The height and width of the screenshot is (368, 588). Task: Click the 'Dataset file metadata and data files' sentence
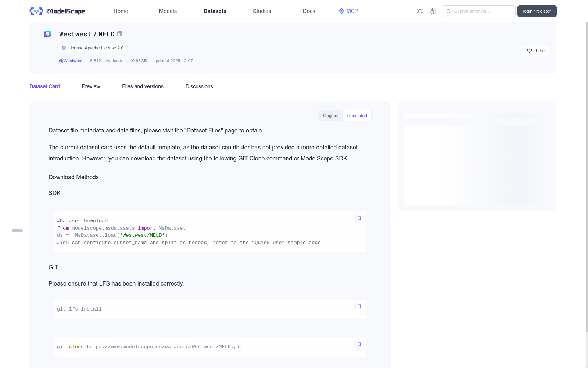156,130
